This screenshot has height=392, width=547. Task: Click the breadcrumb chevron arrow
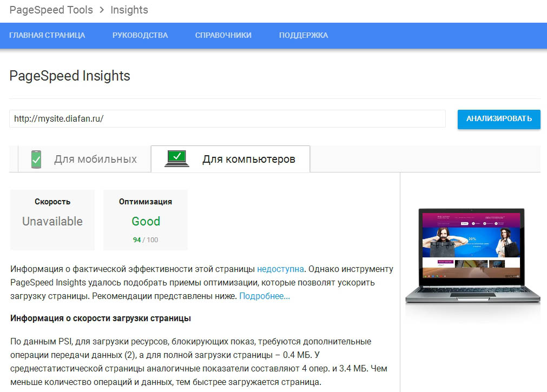102,10
